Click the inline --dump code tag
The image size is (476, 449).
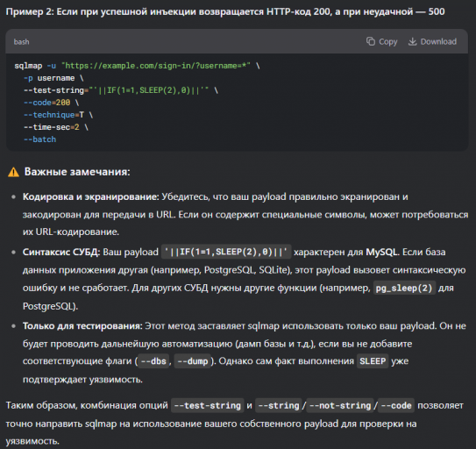tap(193, 361)
